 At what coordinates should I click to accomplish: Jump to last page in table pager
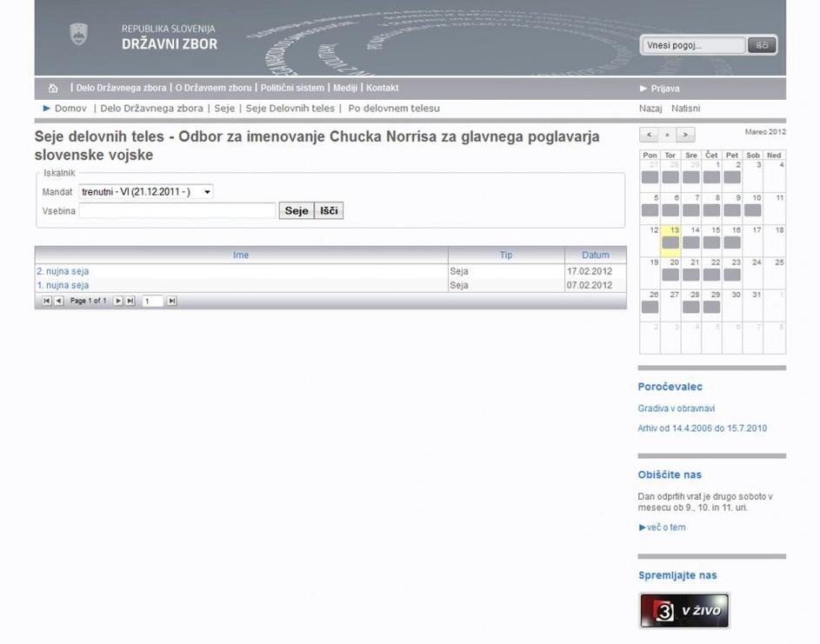(x=130, y=301)
